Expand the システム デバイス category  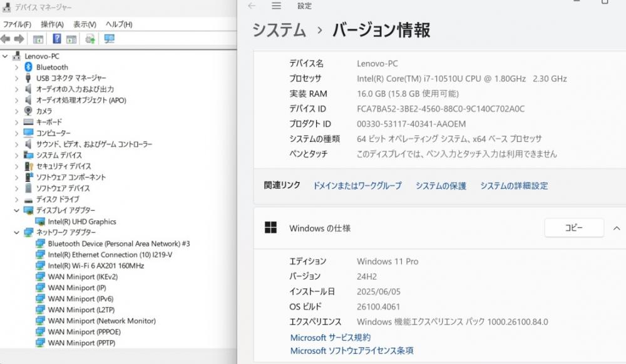point(16,155)
